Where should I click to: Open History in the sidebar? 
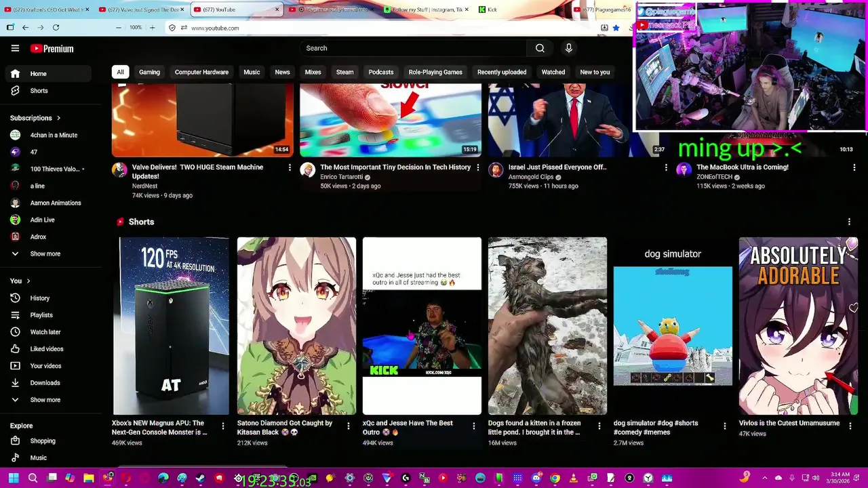[47, 298]
